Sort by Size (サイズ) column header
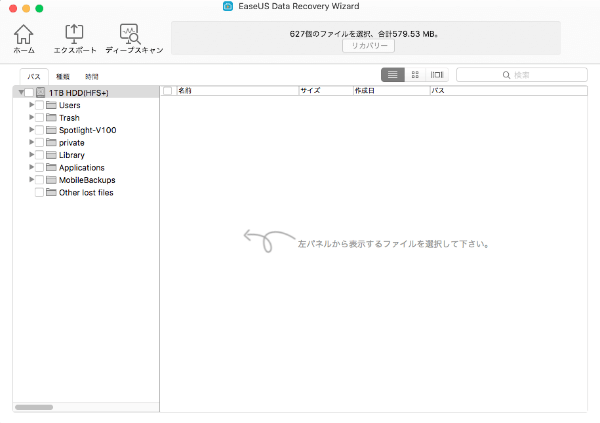 click(326, 91)
